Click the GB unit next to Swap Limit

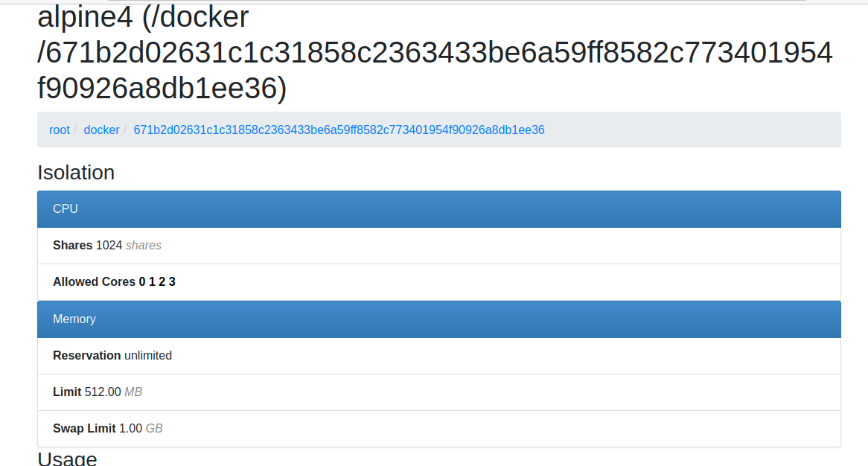point(154,428)
